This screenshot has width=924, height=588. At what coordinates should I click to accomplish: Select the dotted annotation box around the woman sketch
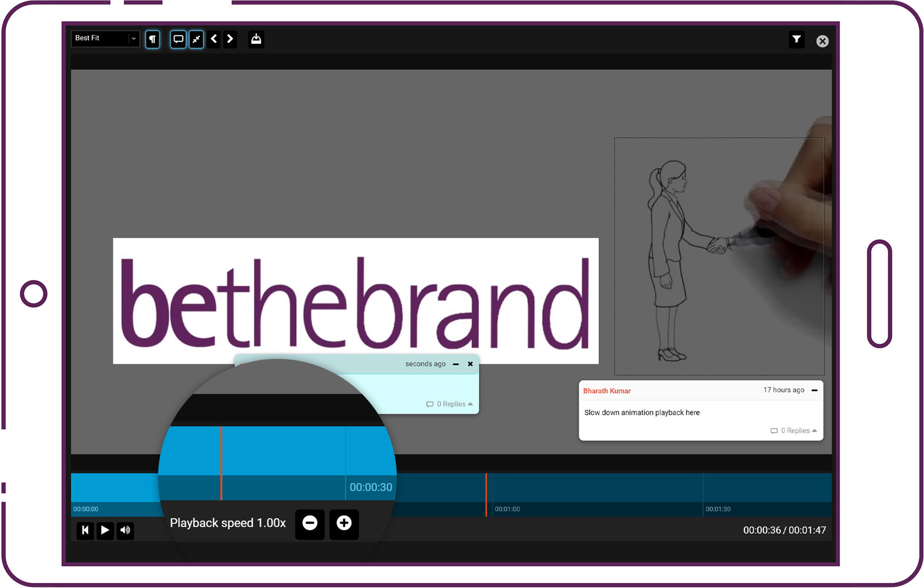[719, 256]
